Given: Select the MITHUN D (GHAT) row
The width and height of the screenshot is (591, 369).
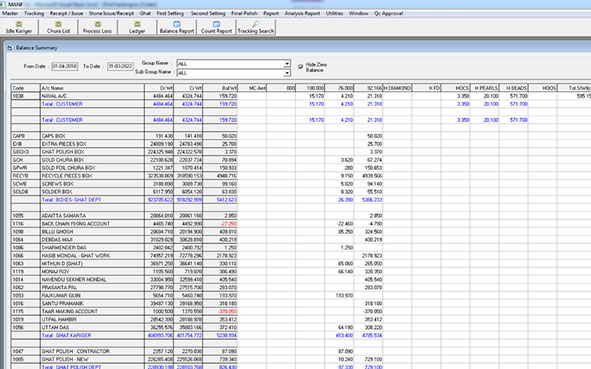Looking at the screenshot, I should [x=62, y=263].
